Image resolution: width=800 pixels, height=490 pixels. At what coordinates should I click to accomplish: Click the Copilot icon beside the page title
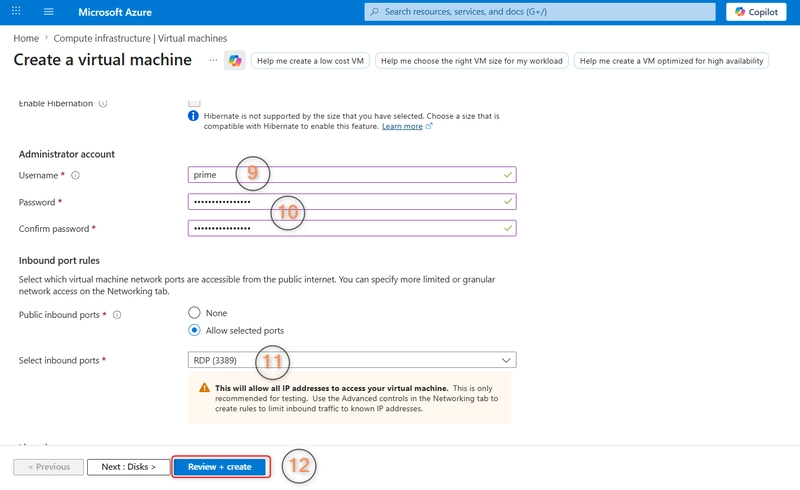[235, 61]
